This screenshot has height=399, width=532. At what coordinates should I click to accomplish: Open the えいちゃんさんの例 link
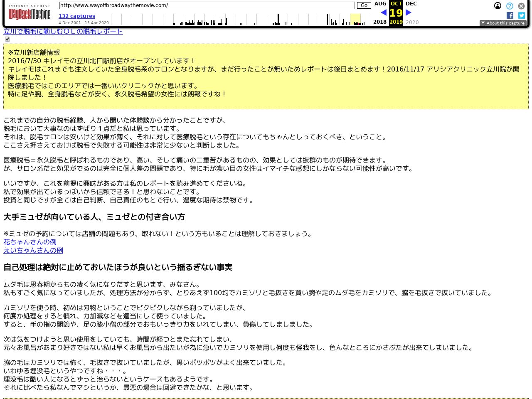(33, 250)
